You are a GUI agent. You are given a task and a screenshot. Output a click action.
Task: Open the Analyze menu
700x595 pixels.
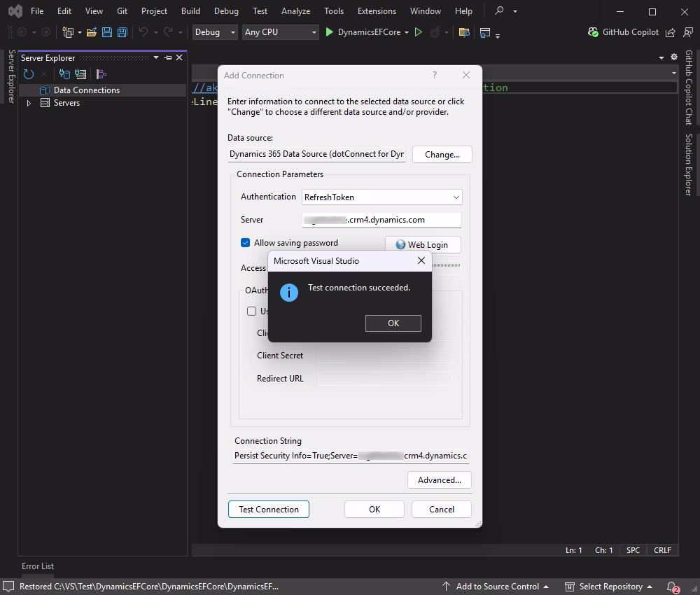click(x=295, y=11)
